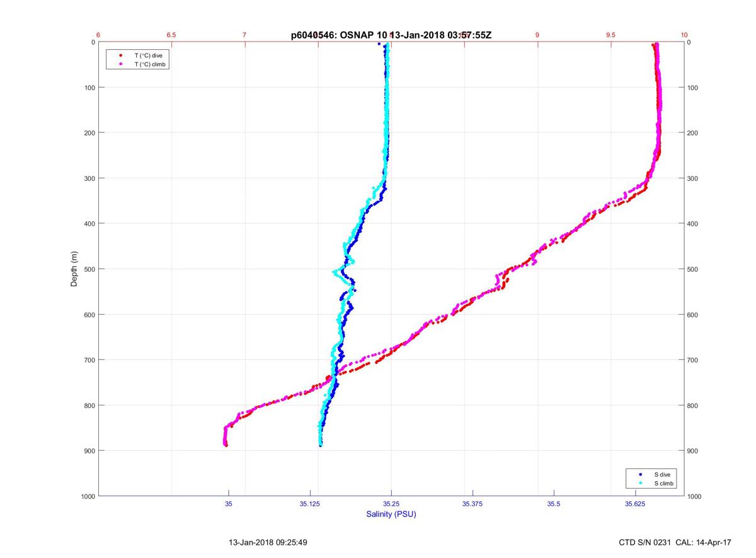The image size is (756, 558).
Task: Click the salinity tick label 35.625
Action: point(635,504)
